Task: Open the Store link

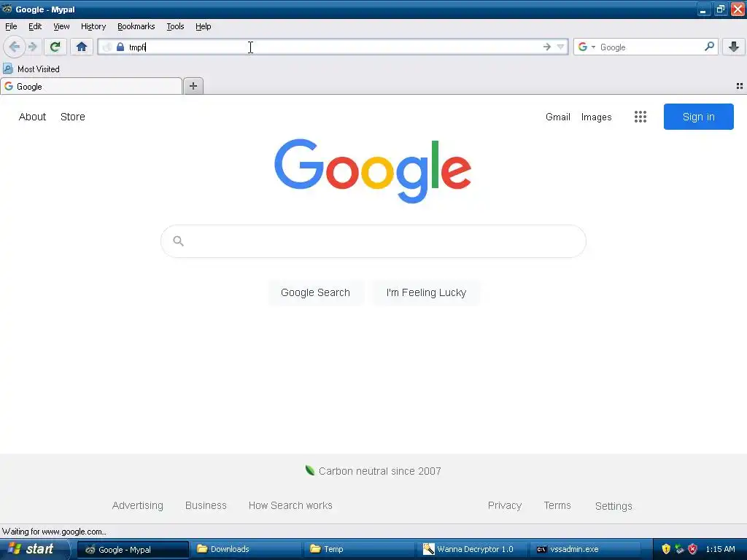Action: pyautogui.click(x=73, y=117)
